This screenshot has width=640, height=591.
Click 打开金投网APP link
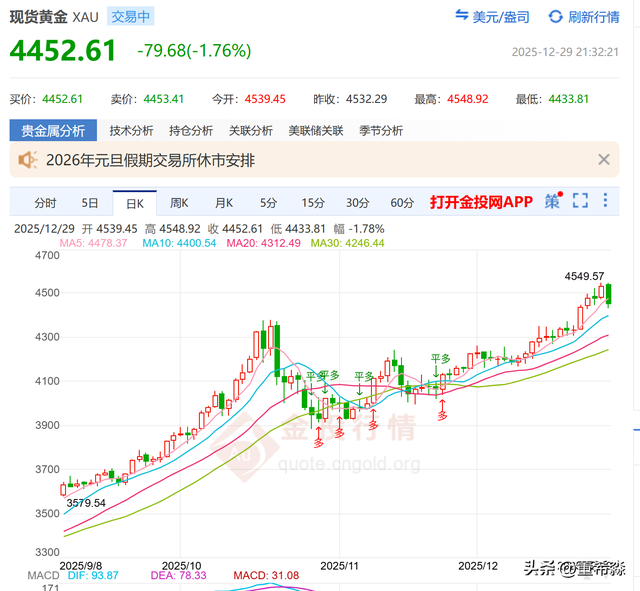pos(481,203)
